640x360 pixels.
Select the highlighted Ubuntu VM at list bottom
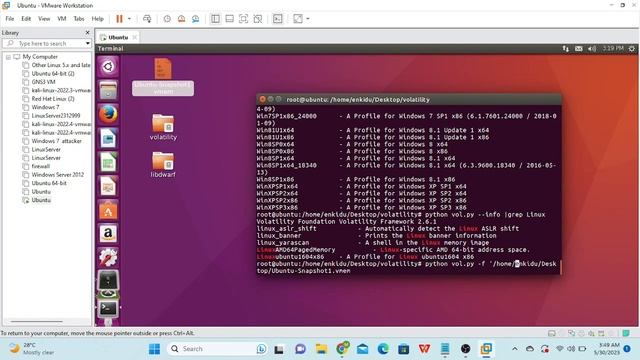pyautogui.click(x=37, y=200)
